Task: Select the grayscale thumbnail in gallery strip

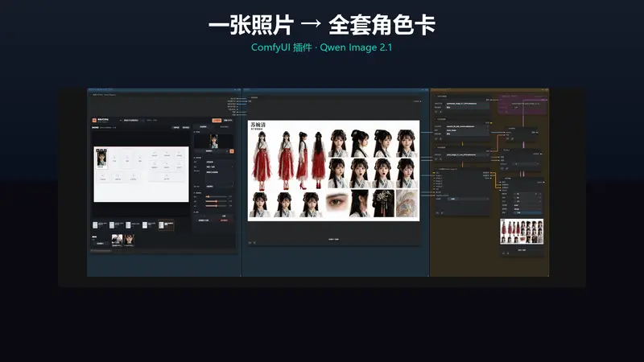Action: click(117, 241)
